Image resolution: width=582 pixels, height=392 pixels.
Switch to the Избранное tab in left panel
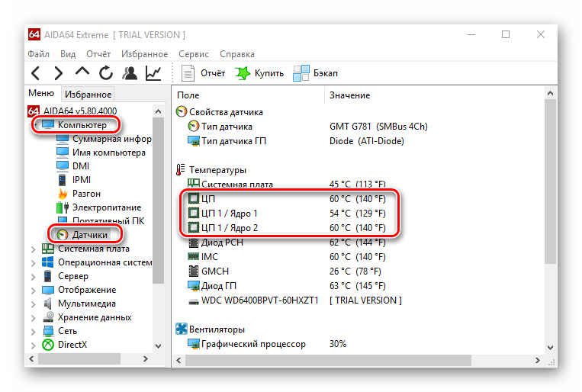(88, 95)
